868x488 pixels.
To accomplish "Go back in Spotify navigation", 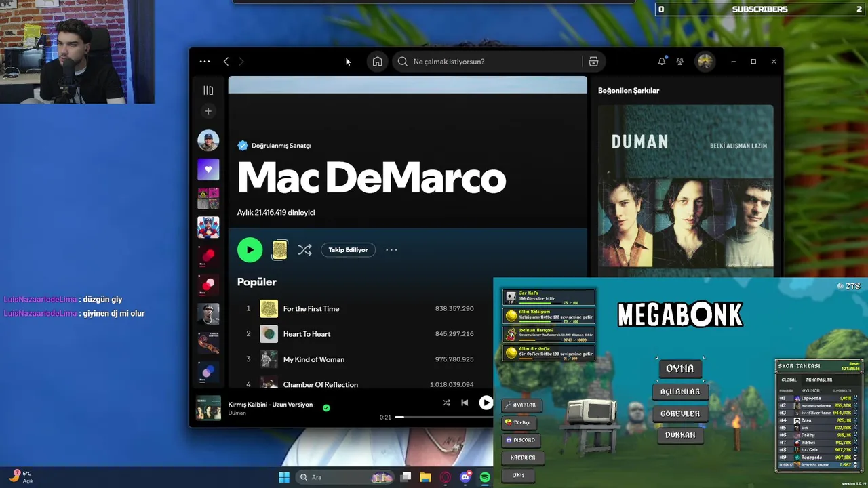I will [x=226, y=62].
